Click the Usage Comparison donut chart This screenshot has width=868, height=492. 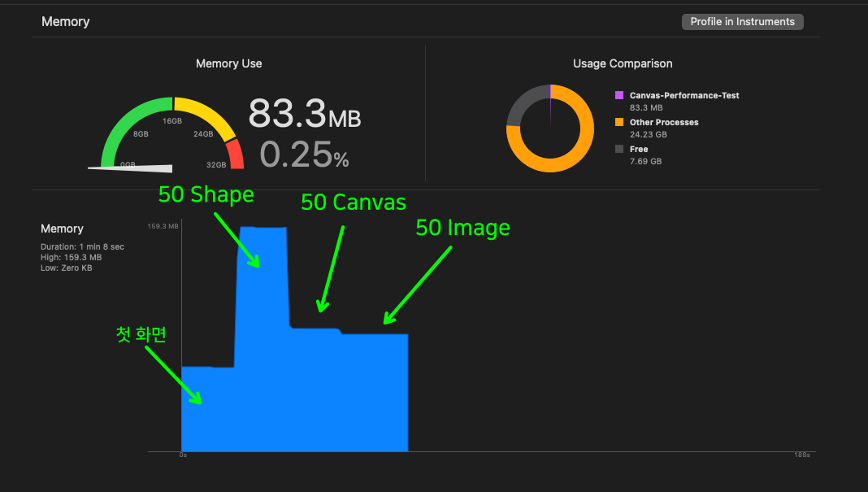pos(550,128)
